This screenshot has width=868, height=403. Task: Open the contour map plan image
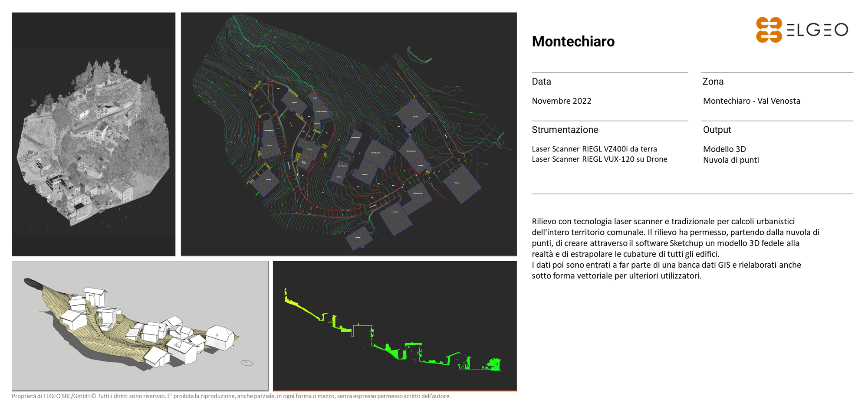click(x=349, y=134)
